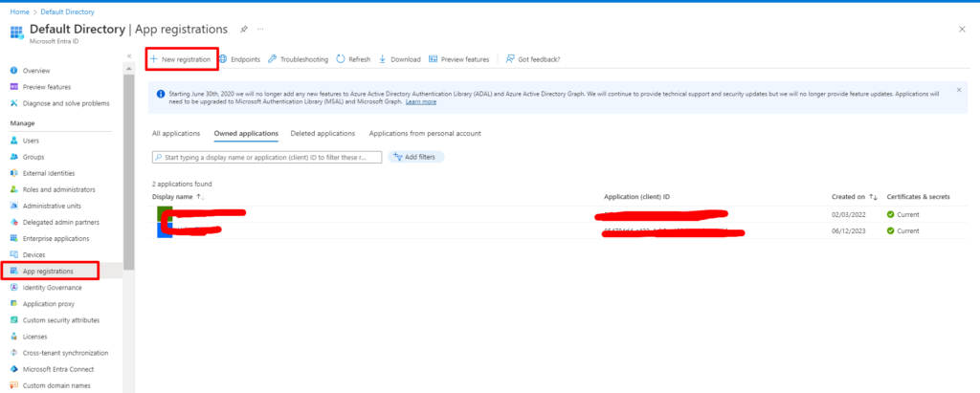Click the banner info icon

point(161,94)
